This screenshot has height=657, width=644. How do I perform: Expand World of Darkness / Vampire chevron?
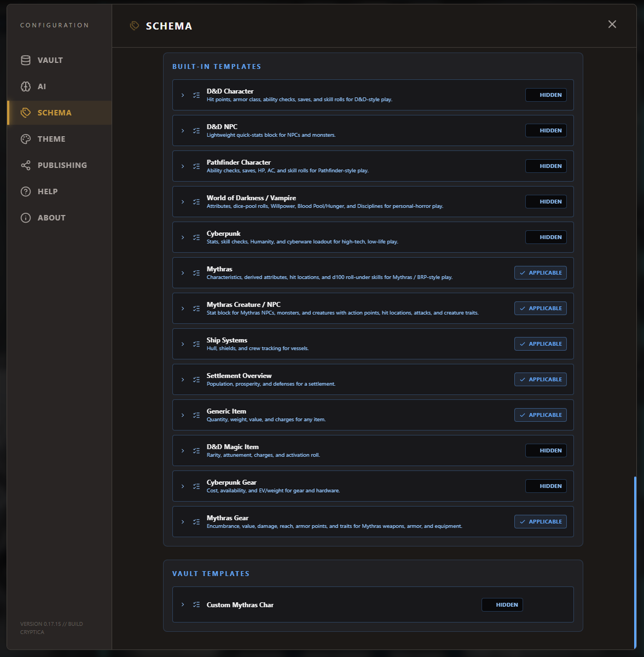click(x=183, y=202)
